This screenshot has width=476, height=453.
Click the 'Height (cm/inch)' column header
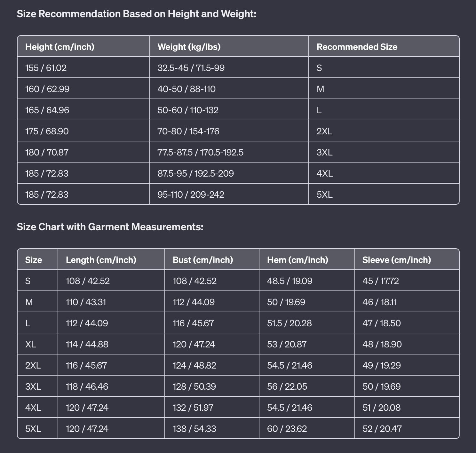tap(60, 47)
